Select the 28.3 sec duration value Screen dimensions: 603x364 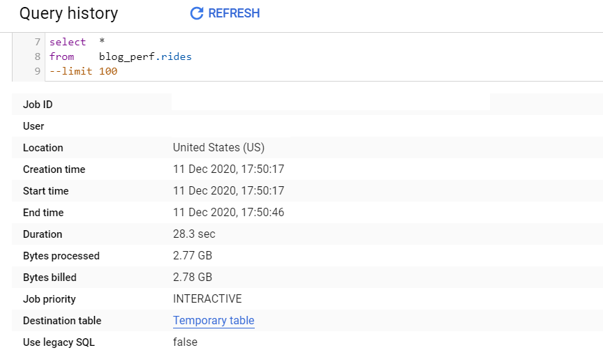tap(194, 234)
